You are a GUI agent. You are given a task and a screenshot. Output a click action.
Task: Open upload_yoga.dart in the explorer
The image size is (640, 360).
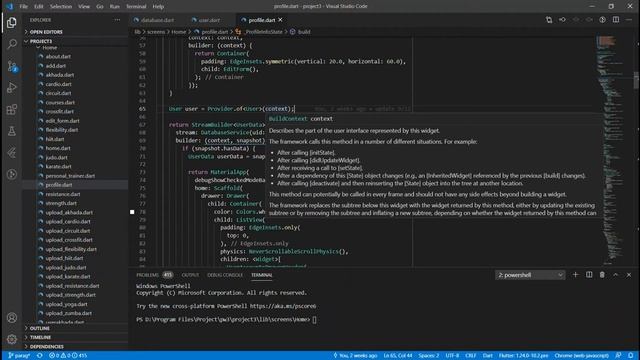(67, 304)
